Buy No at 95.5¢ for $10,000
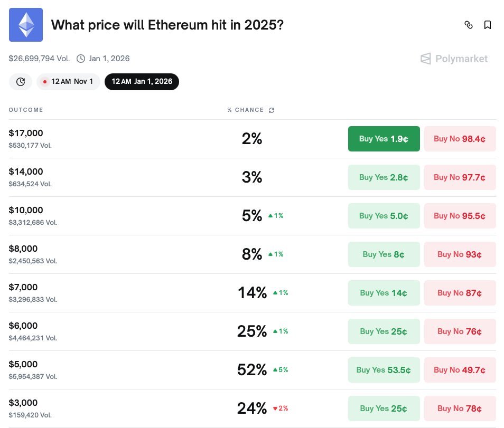 [x=460, y=216]
